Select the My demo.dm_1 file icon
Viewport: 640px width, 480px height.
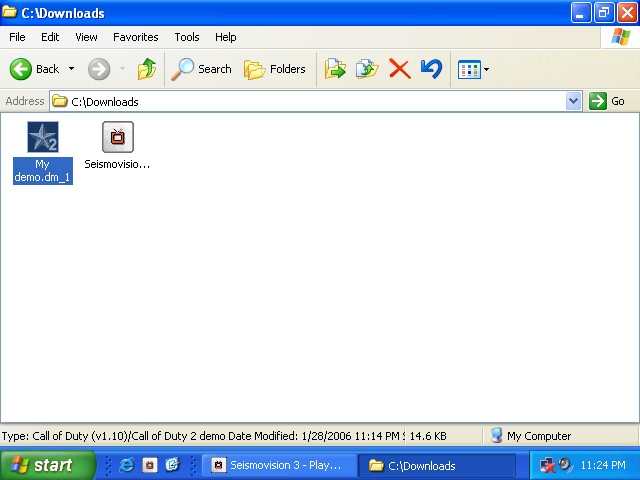pyautogui.click(x=42, y=138)
